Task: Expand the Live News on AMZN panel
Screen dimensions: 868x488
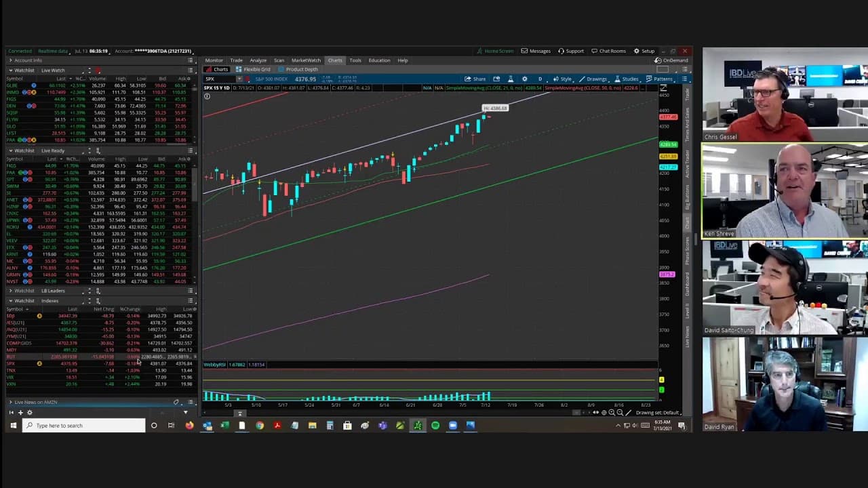Action: tap(10, 403)
